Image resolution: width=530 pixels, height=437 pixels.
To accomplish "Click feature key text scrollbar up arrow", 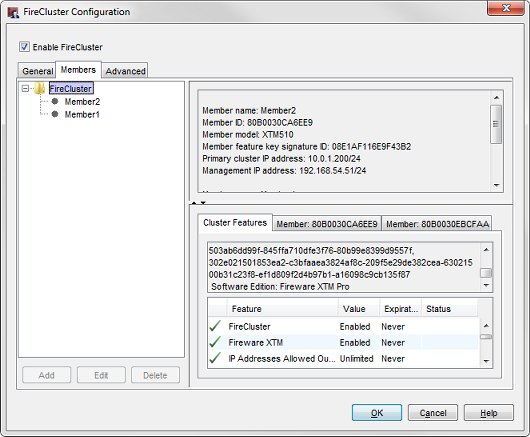I will [486, 249].
